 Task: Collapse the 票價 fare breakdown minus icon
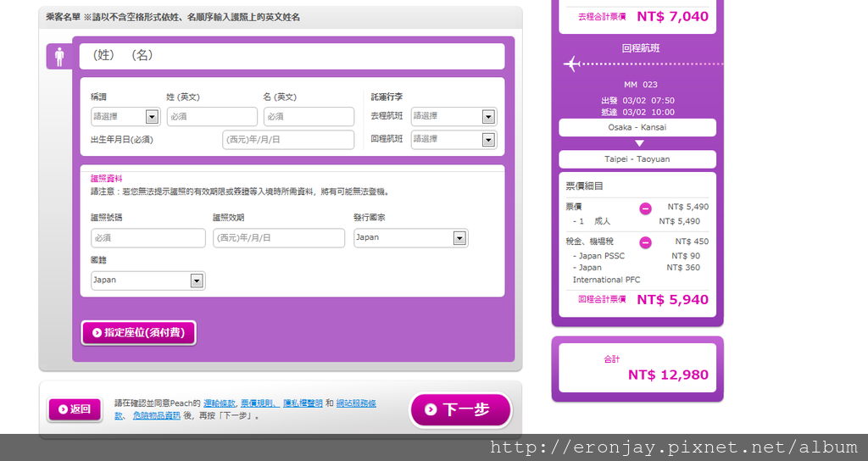pos(645,208)
